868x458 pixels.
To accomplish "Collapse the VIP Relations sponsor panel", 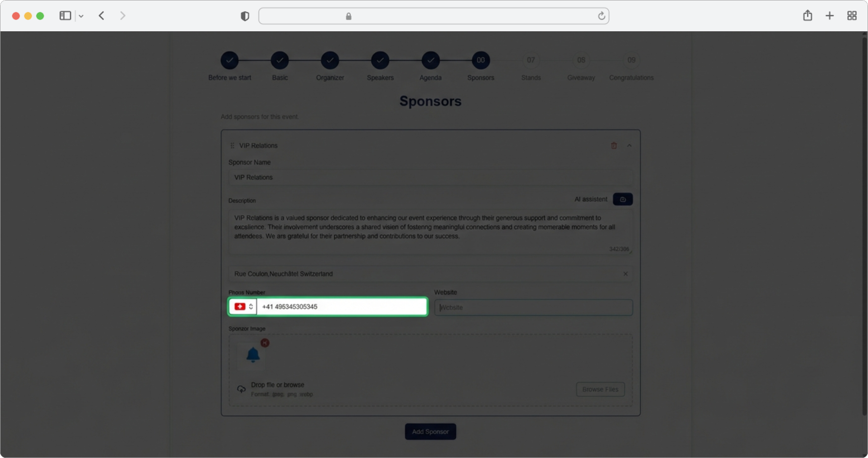I will click(x=629, y=146).
